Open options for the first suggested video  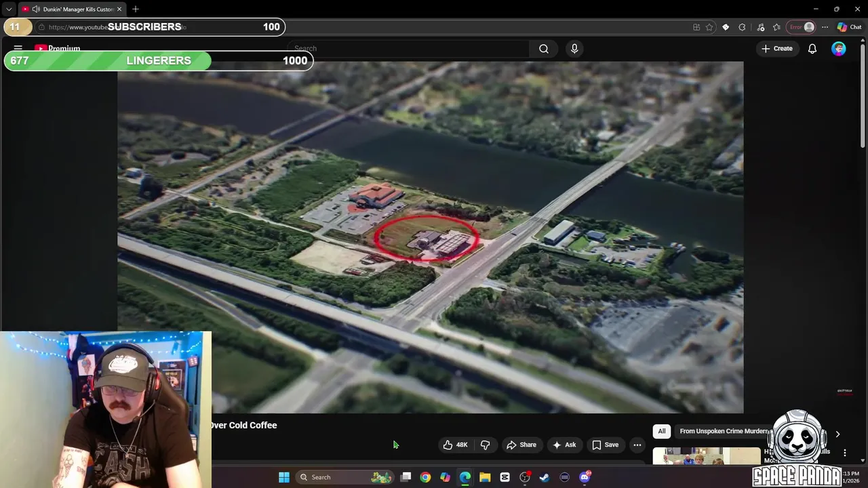(x=845, y=453)
